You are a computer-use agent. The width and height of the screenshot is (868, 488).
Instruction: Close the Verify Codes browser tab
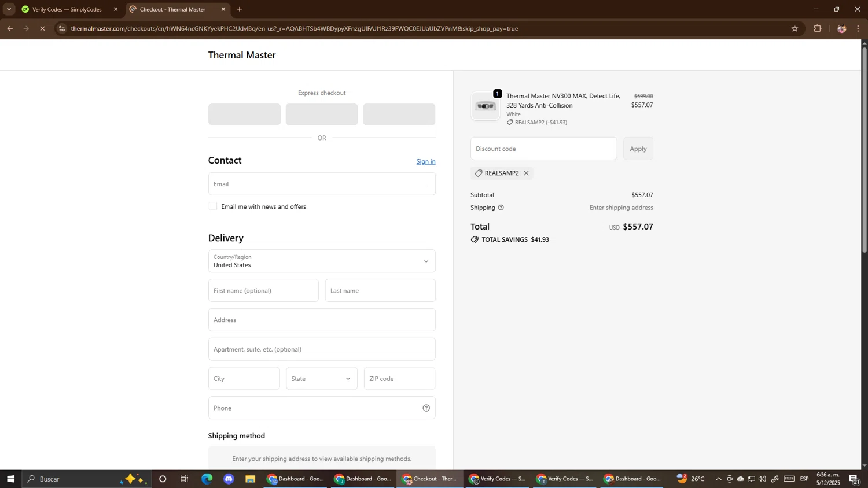116,9
